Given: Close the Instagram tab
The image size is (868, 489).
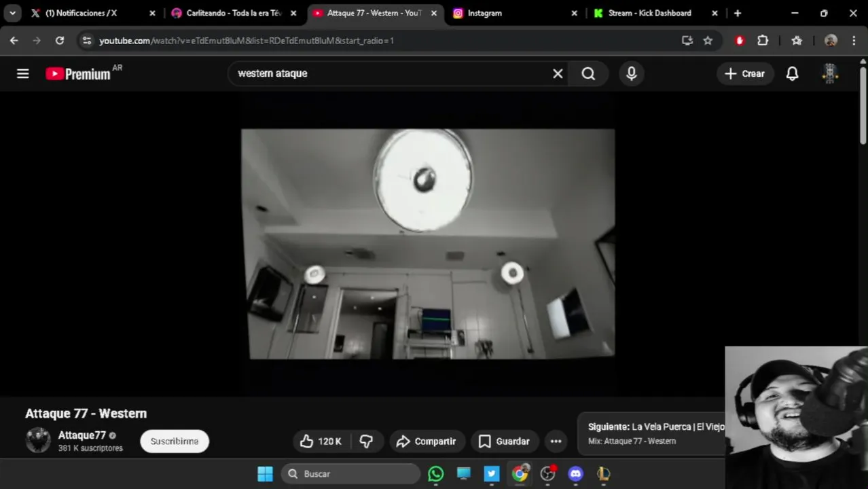Looking at the screenshot, I should [574, 13].
